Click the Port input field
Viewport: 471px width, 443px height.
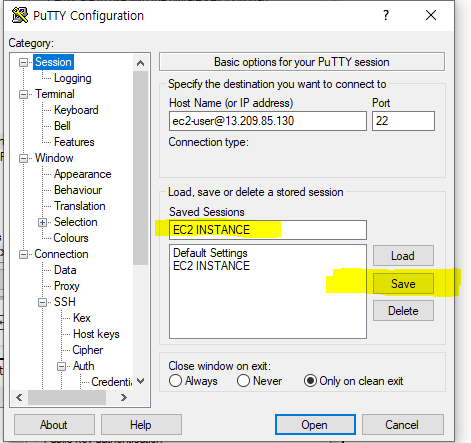(403, 121)
